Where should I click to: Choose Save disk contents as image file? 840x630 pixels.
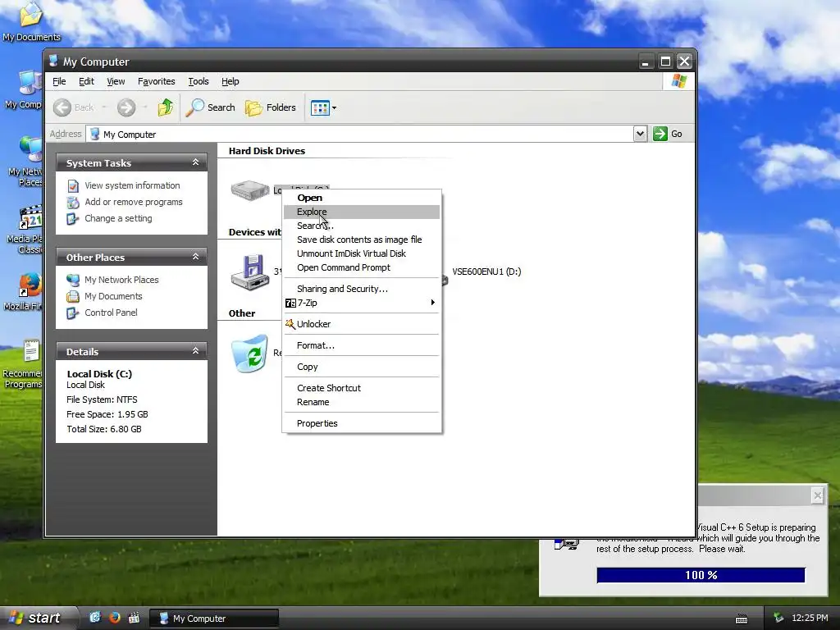coord(362,240)
